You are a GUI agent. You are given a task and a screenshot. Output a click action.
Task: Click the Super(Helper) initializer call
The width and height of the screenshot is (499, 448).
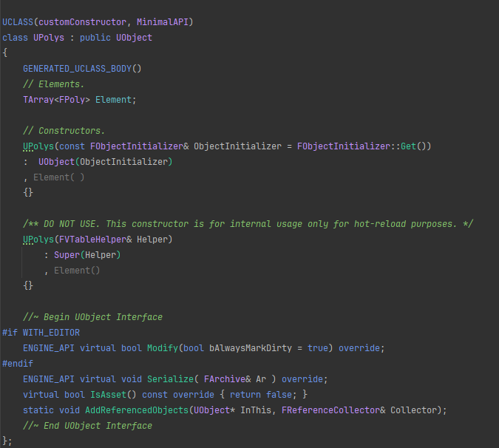[87, 255]
